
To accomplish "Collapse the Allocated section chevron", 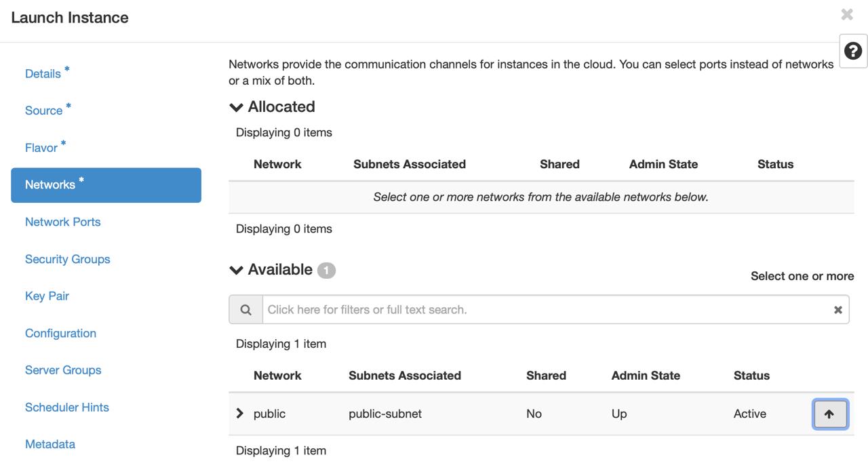I will (x=235, y=106).
